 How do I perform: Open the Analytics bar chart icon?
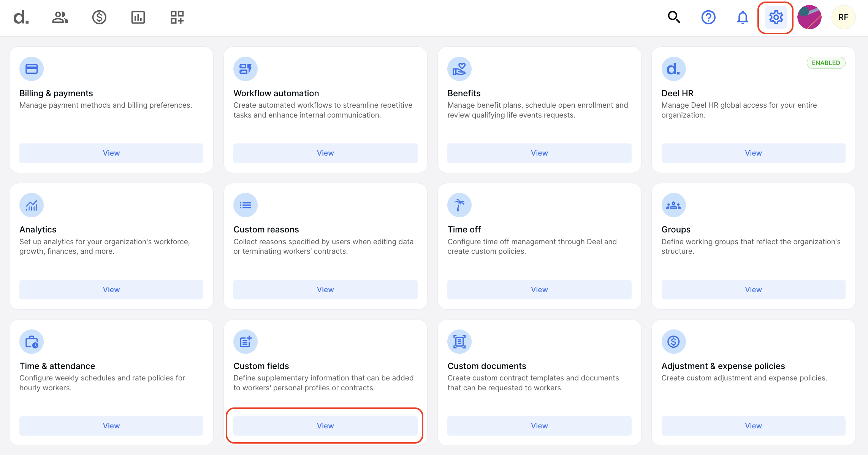coord(138,17)
